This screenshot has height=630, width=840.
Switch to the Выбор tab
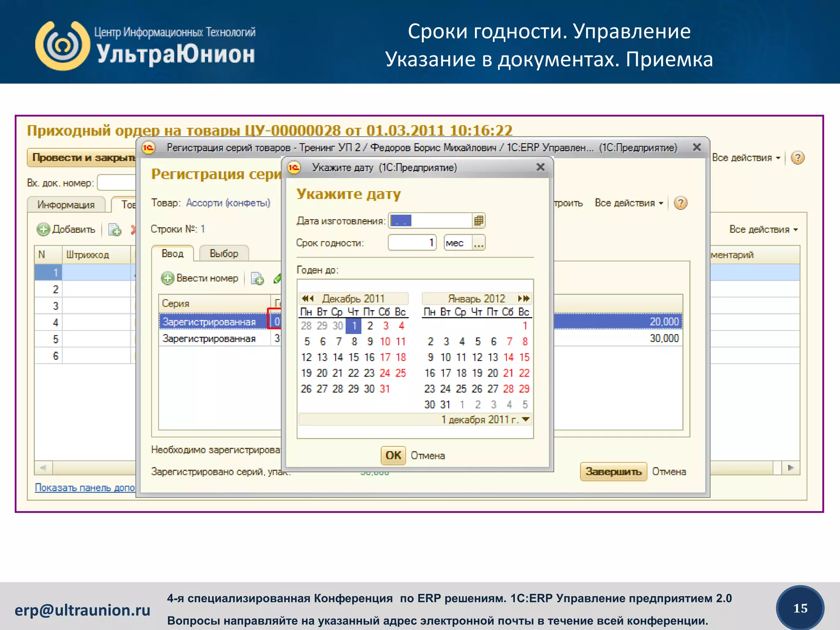tap(224, 253)
